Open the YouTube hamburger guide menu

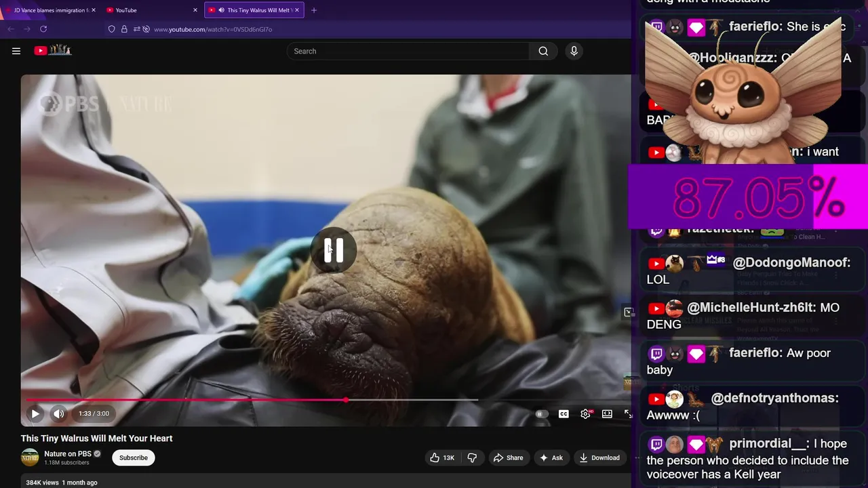tap(16, 51)
